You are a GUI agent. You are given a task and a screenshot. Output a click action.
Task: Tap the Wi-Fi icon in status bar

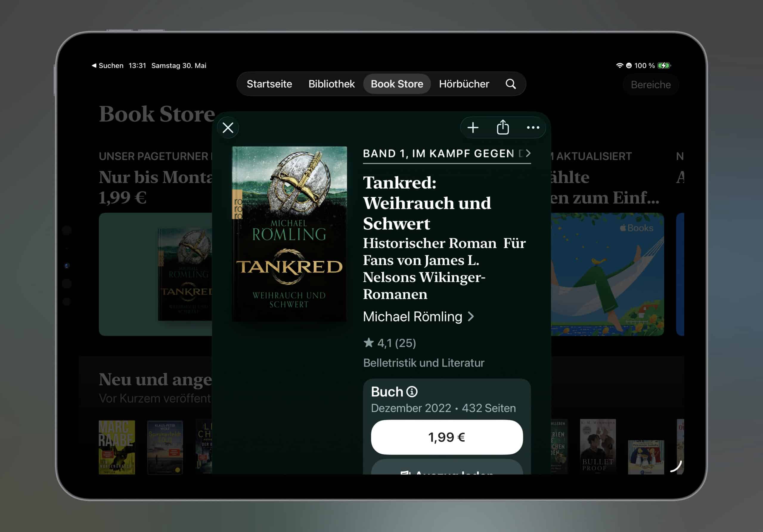(x=619, y=66)
